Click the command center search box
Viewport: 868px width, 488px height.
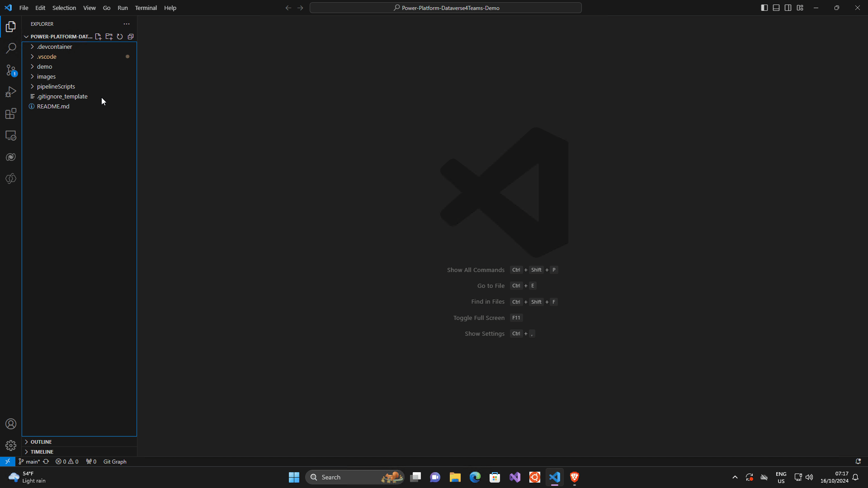click(x=446, y=8)
